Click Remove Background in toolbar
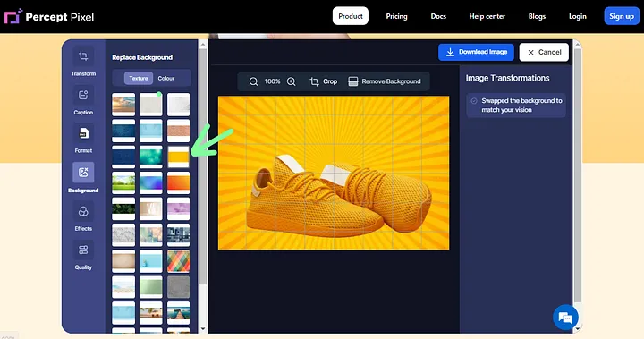This screenshot has height=339, width=644. 385,81
